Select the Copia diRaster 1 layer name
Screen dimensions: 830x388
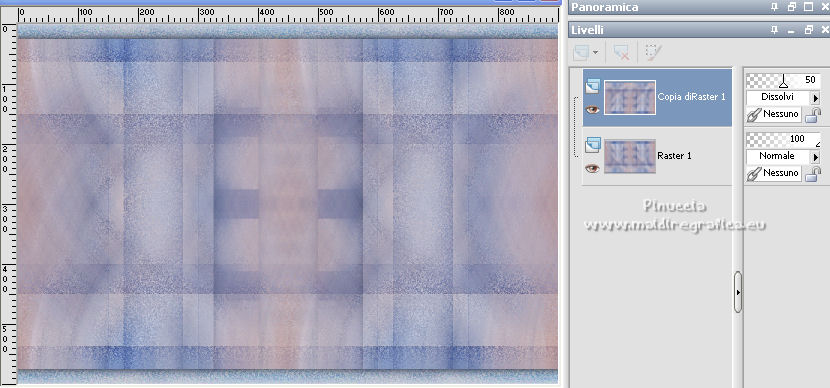[x=691, y=97]
